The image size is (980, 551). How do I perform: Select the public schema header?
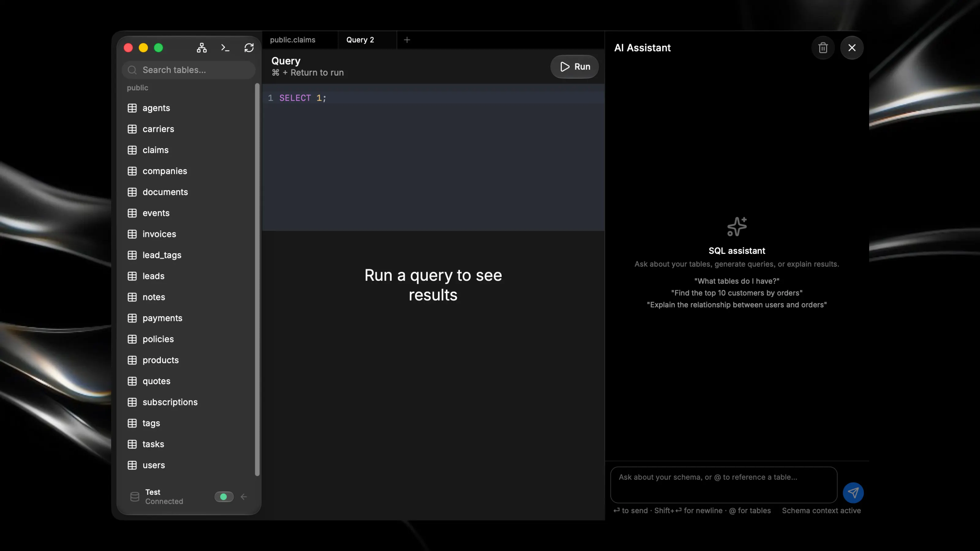point(137,88)
